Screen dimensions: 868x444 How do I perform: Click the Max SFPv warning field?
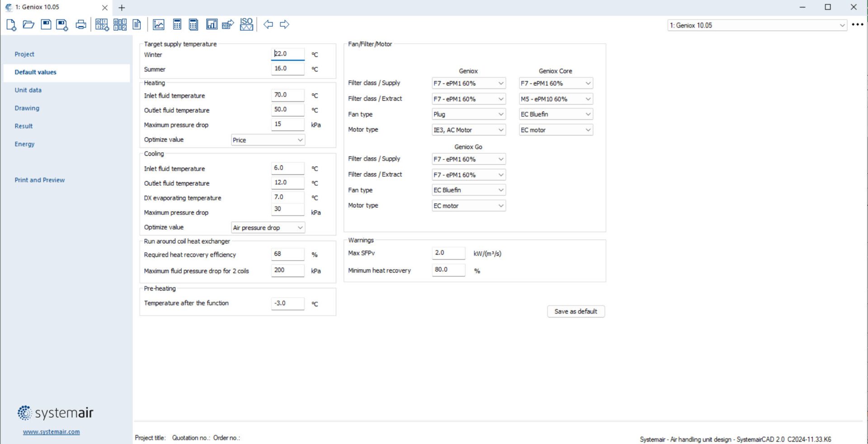[x=448, y=253]
